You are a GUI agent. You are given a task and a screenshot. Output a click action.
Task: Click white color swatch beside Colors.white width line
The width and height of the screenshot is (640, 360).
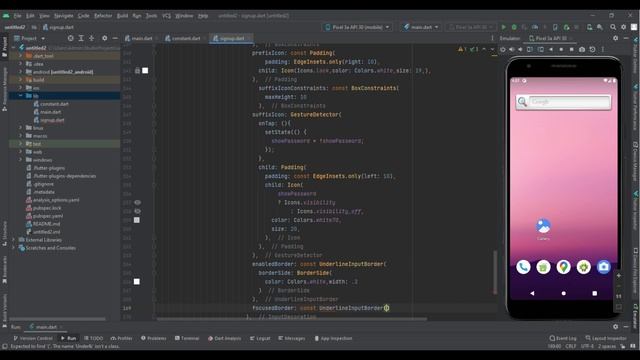click(x=137, y=282)
